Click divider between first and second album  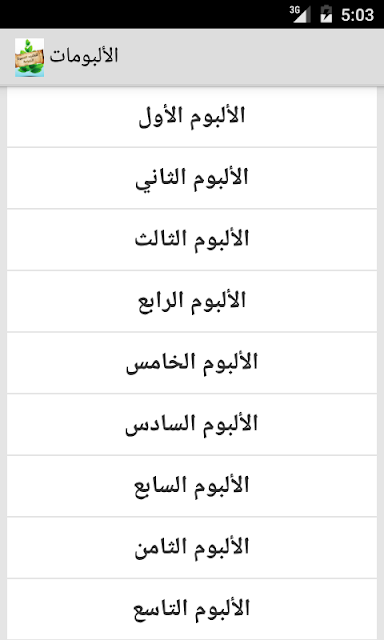(192, 148)
